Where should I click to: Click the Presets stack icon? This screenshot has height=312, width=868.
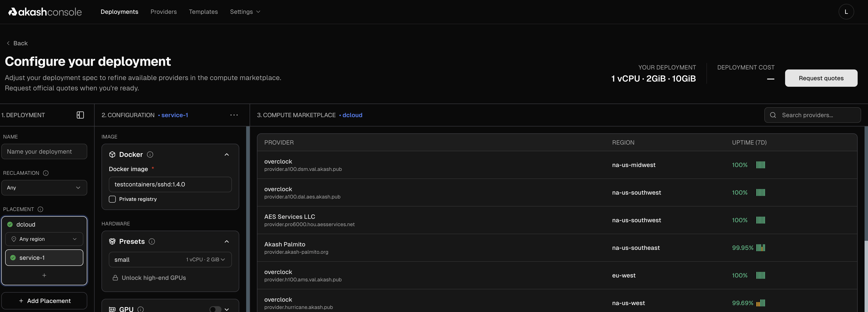[112, 241]
